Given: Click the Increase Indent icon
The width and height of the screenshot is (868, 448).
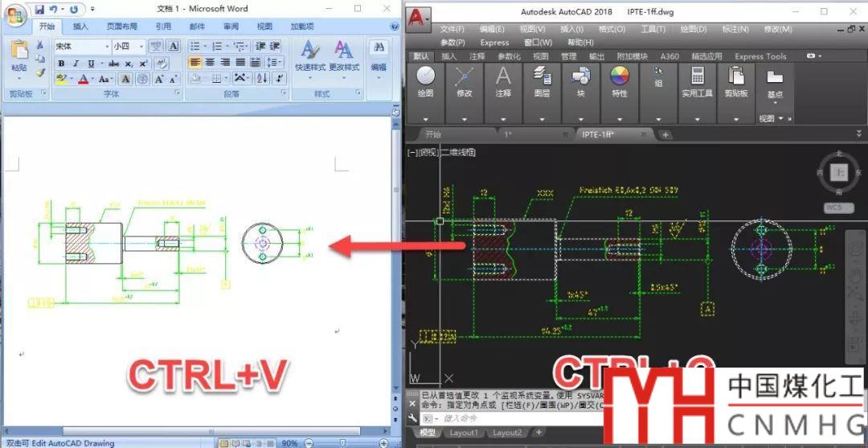Looking at the screenshot, I should 275,47.
